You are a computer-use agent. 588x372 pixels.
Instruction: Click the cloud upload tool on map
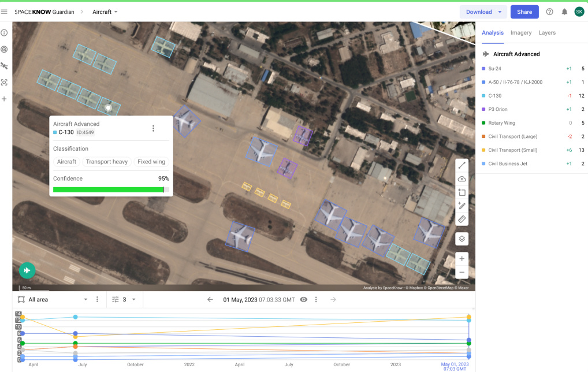coord(462,179)
